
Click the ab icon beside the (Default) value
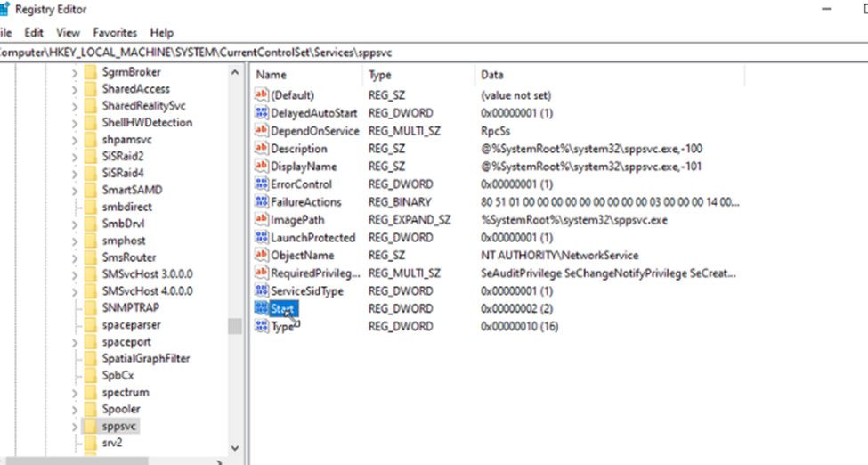pos(261,95)
